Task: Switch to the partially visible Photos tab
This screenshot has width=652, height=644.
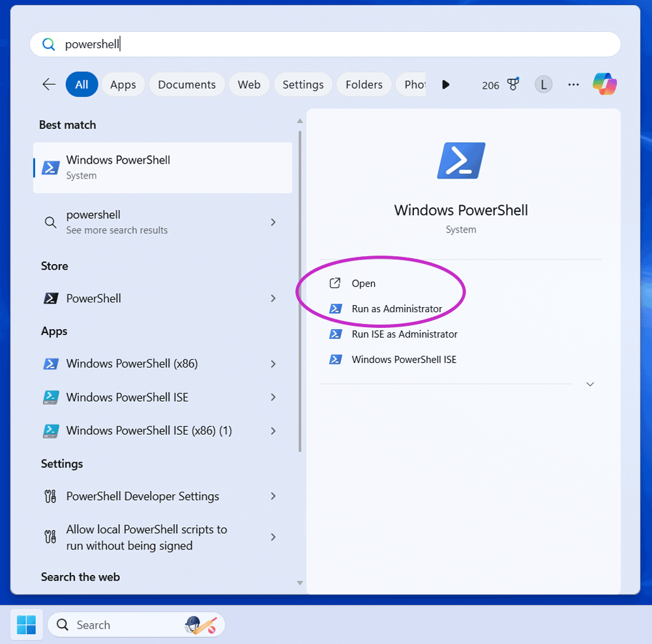Action: [411, 84]
